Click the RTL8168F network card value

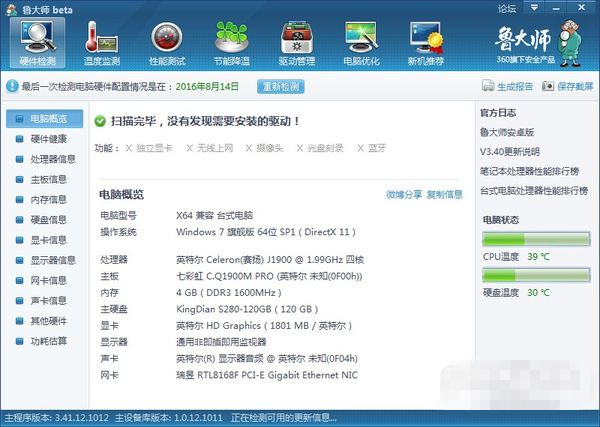click(267, 375)
